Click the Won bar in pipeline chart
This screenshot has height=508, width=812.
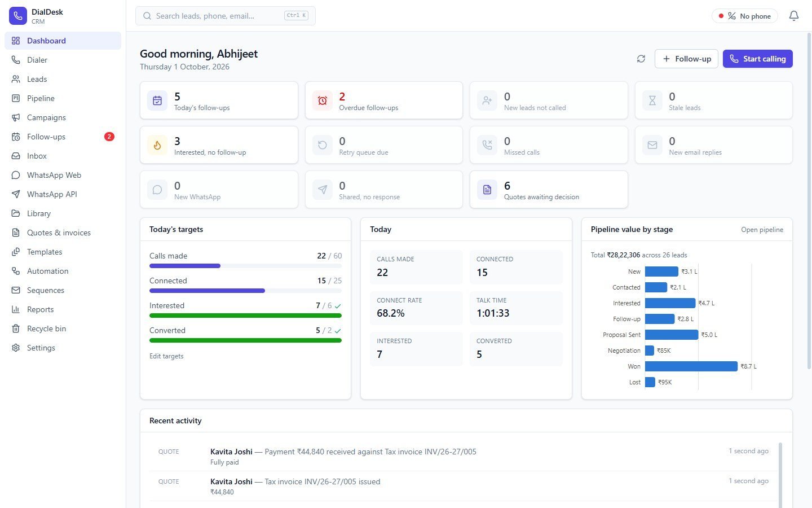pos(691,366)
